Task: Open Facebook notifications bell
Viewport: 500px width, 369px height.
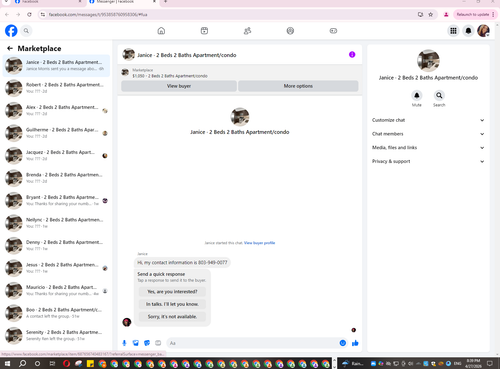Action: pos(468,31)
